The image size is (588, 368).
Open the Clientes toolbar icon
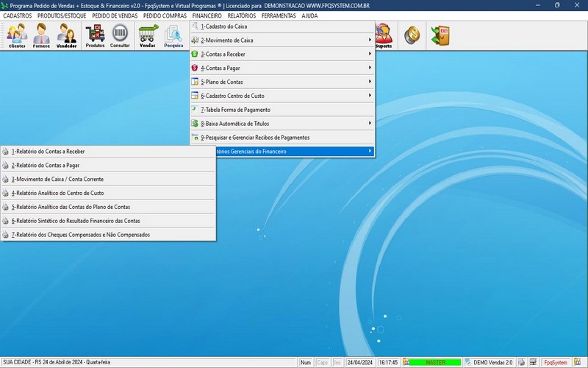coord(17,35)
